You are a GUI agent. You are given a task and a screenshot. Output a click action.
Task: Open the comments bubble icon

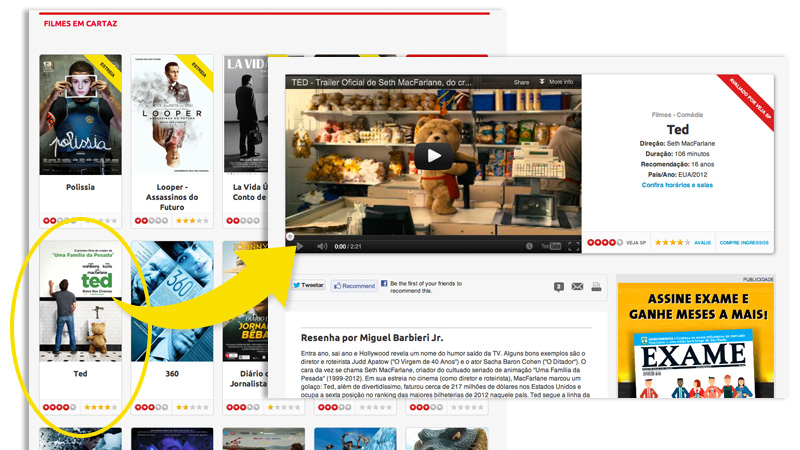click(558, 287)
